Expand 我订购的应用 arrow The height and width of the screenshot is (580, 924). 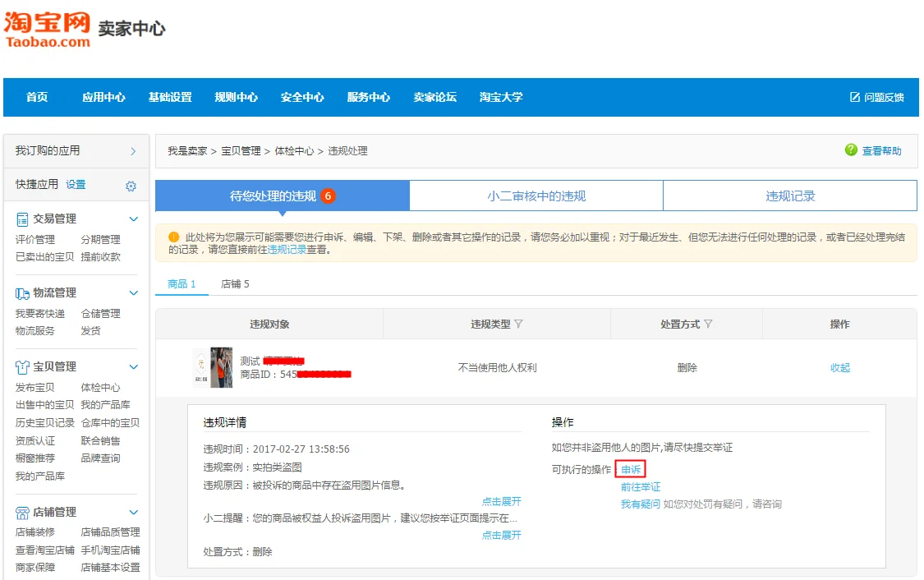click(133, 151)
